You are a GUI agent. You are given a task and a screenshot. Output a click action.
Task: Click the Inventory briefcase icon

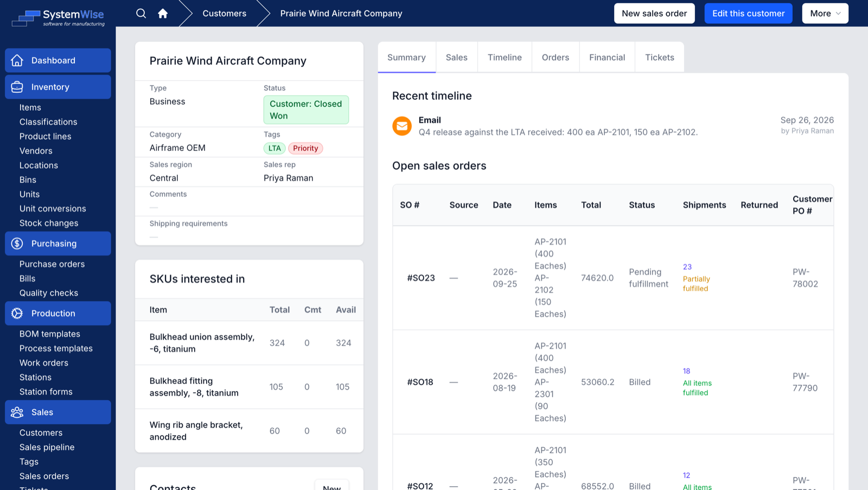[x=17, y=87]
